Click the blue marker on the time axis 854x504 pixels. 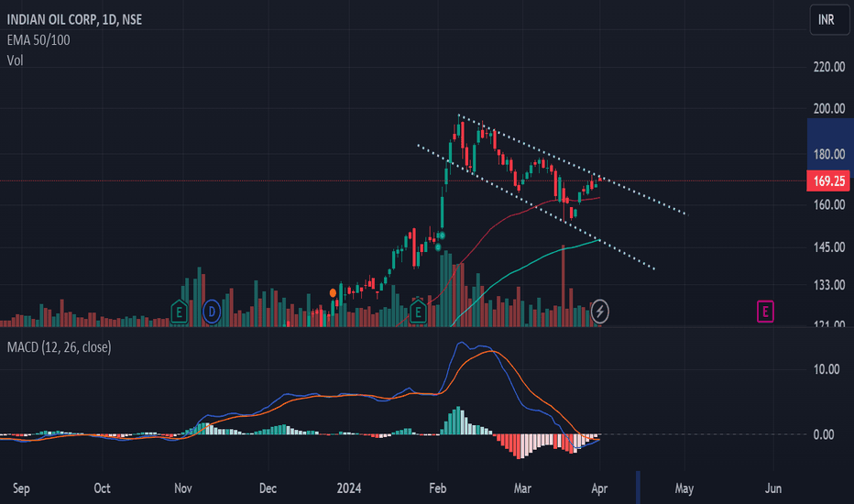[638, 488]
